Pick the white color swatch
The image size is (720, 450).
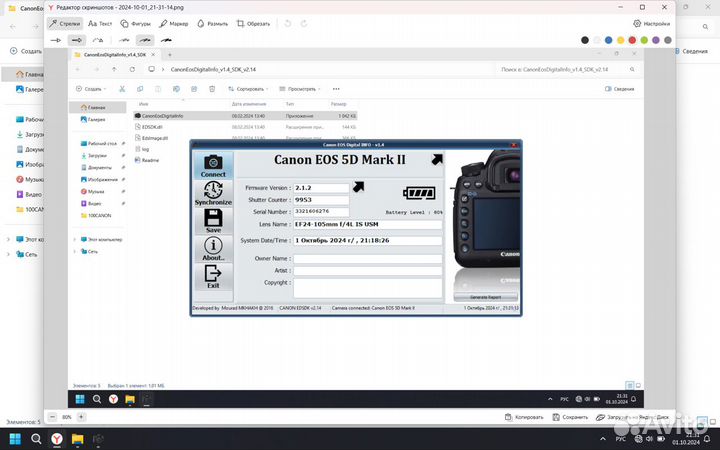(596, 40)
